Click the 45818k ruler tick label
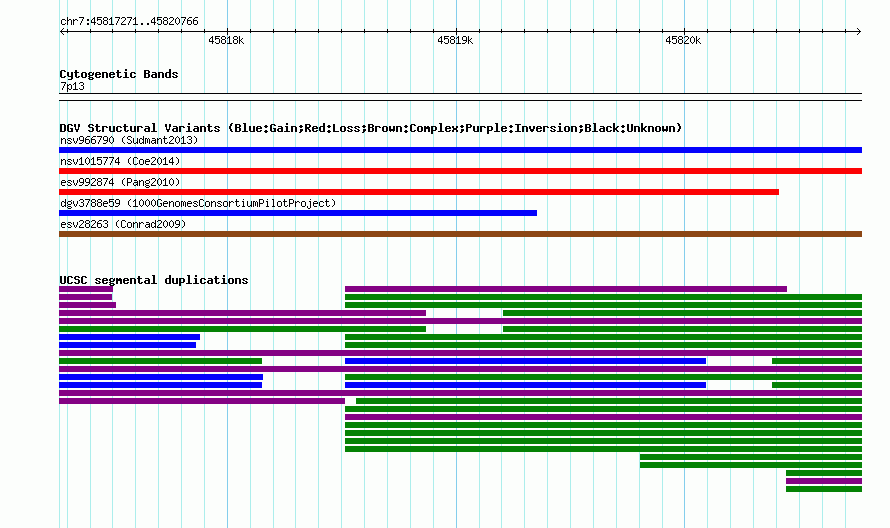The height and width of the screenshot is (528, 890). click(226, 40)
